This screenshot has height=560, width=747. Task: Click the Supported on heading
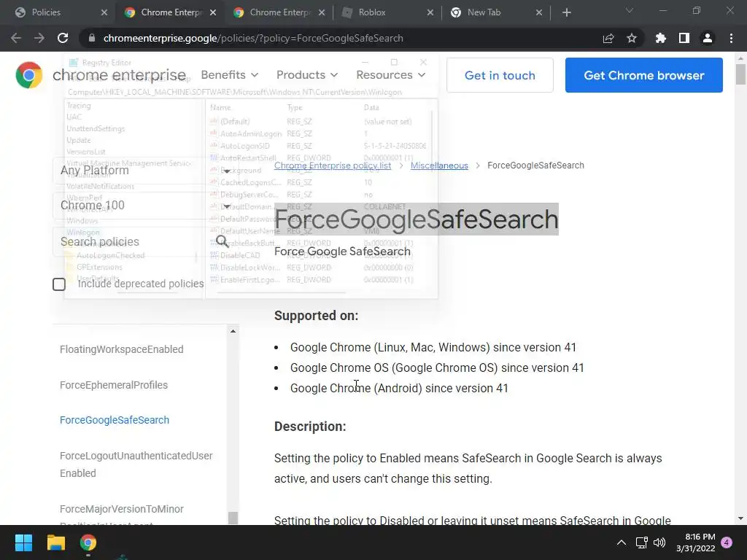click(317, 316)
